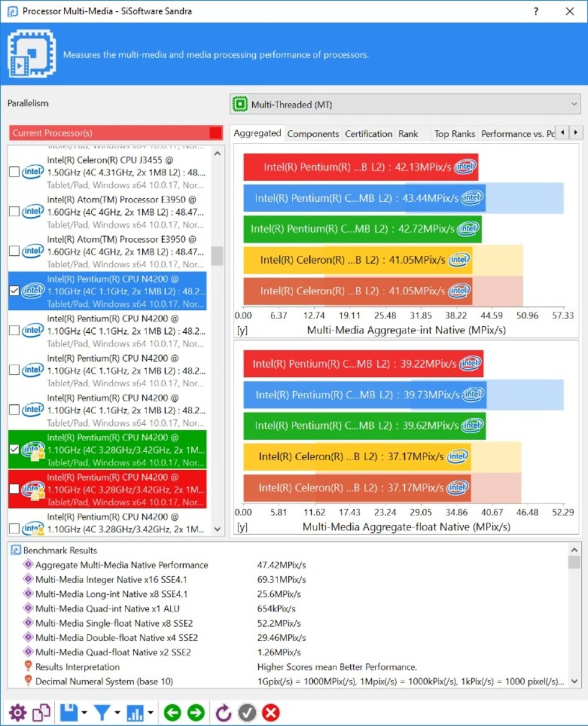Switch to the Top Ranks tab

click(x=455, y=134)
